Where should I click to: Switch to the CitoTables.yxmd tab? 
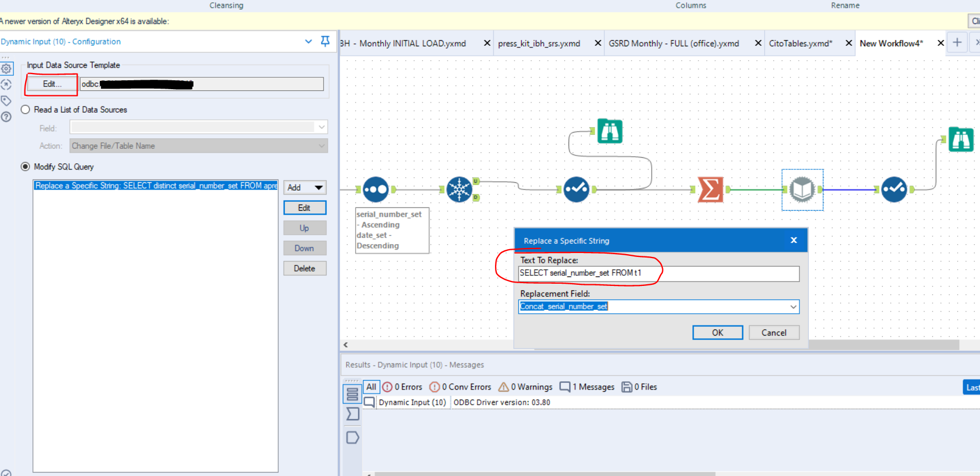800,43
